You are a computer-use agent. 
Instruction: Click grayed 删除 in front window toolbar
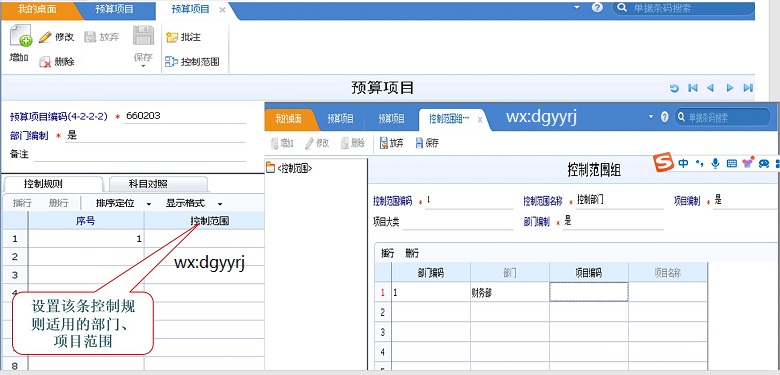click(353, 143)
